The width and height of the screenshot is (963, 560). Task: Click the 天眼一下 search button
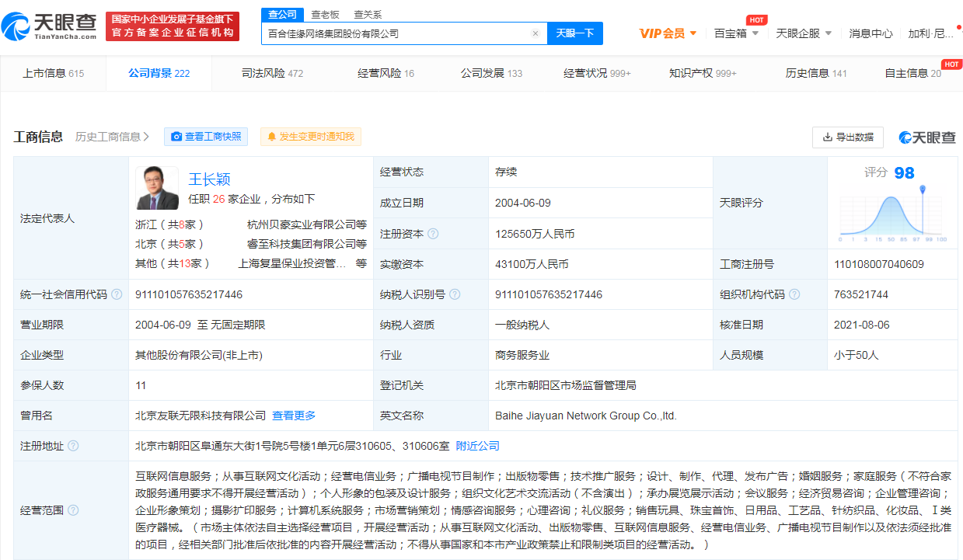574,33
